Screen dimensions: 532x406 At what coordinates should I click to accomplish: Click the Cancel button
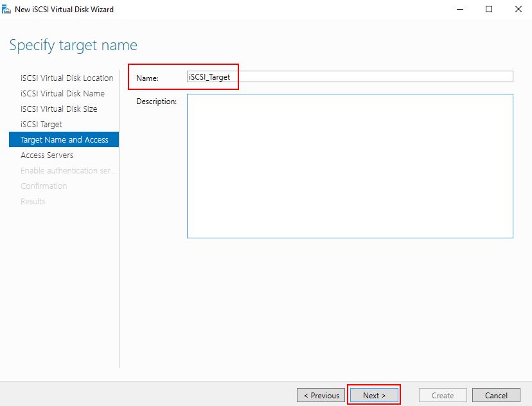pyautogui.click(x=496, y=395)
